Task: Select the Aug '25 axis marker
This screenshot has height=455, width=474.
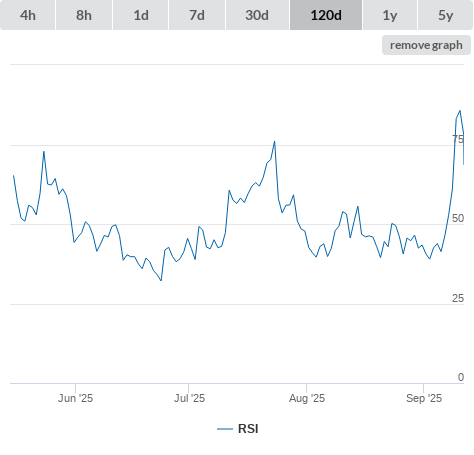Action: click(x=307, y=398)
